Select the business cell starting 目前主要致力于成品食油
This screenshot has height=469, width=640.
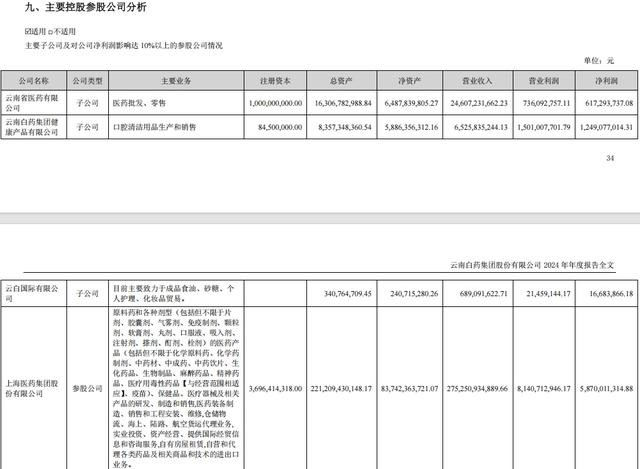173,293
